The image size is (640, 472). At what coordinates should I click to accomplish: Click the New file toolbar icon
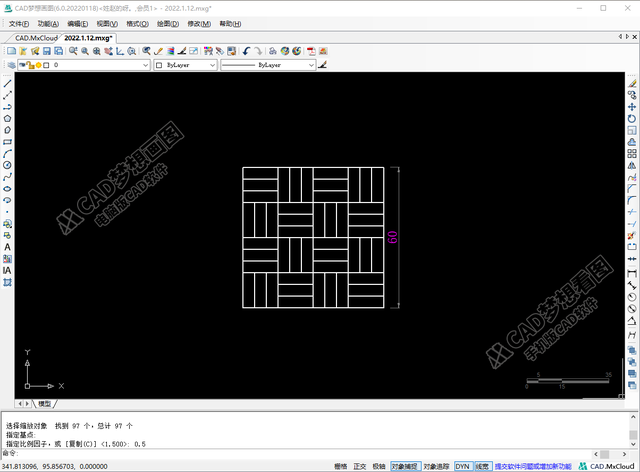pos(11,51)
